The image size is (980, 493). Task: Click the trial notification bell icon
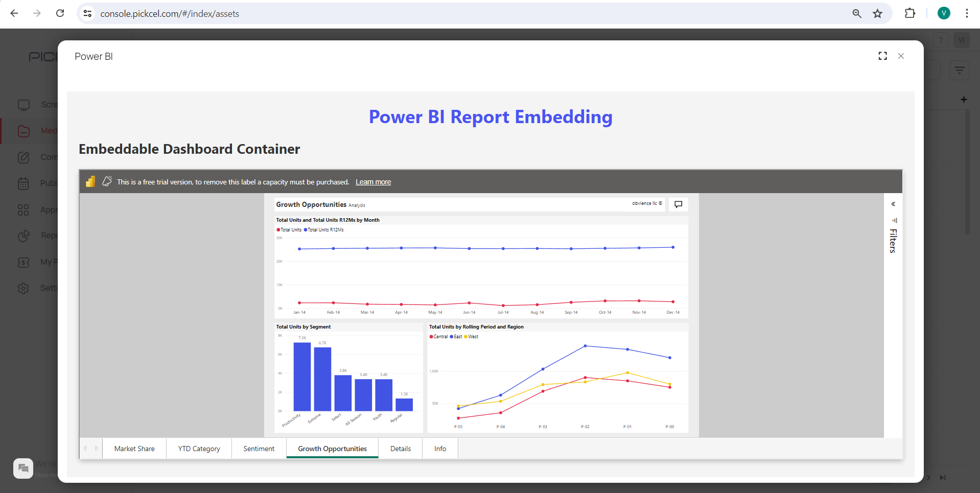click(107, 181)
